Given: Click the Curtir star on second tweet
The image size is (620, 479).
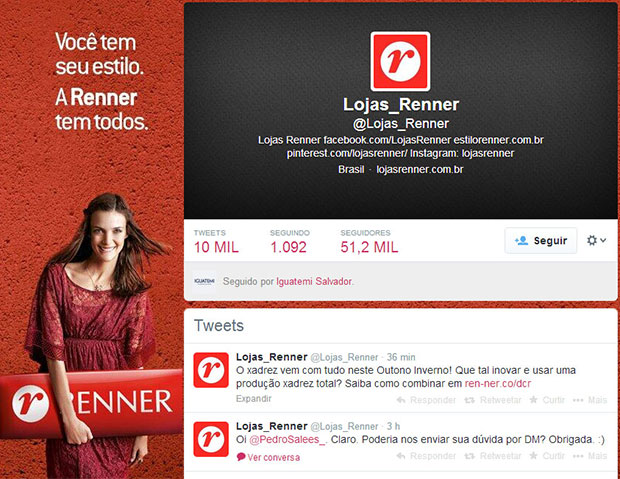Looking at the screenshot, I should [533, 456].
